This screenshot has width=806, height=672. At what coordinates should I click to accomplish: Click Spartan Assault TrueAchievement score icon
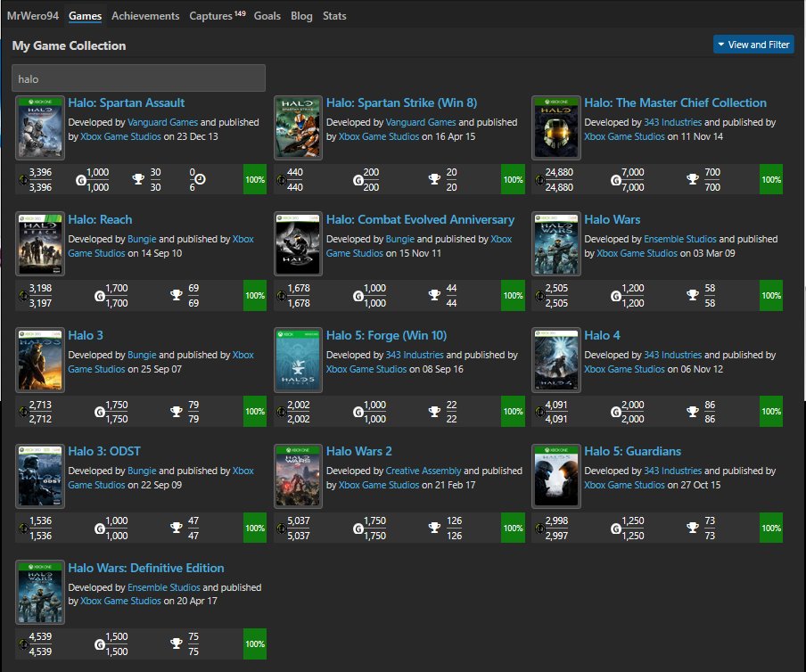(23, 180)
